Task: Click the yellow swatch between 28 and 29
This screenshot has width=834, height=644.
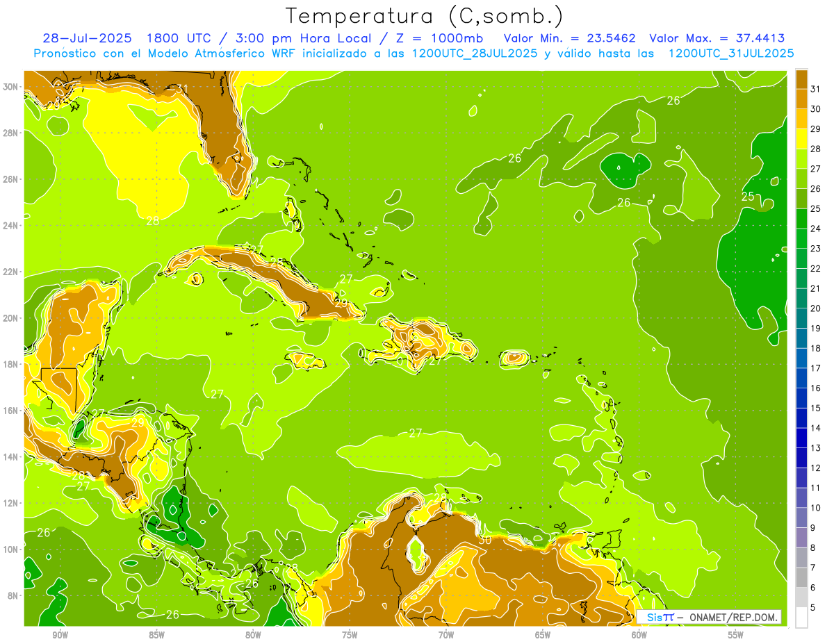Action: point(801,139)
